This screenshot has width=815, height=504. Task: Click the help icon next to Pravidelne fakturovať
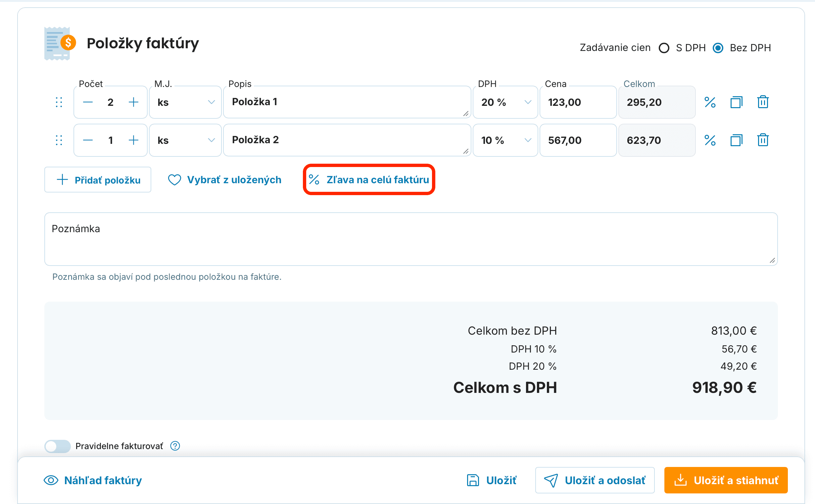point(175,446)
